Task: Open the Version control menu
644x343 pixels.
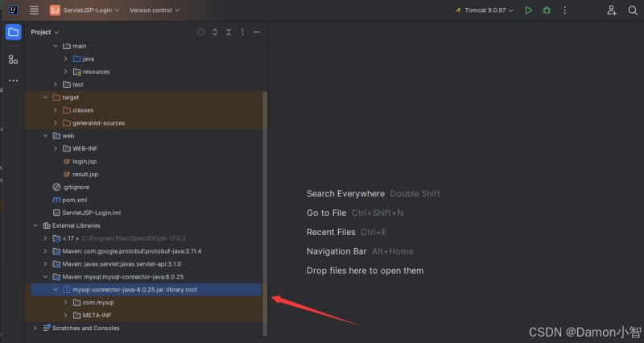Action: (155, 10)
